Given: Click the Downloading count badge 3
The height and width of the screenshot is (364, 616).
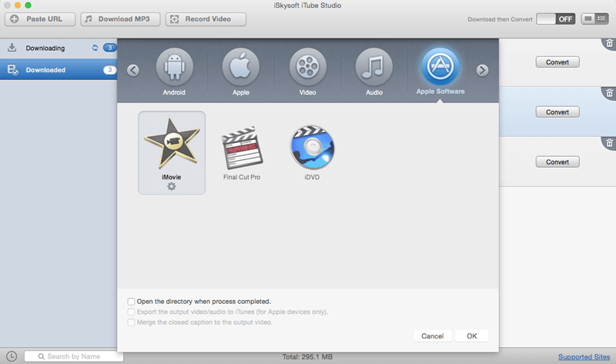Looking at the screenshot, I should [x=109, y=48].
